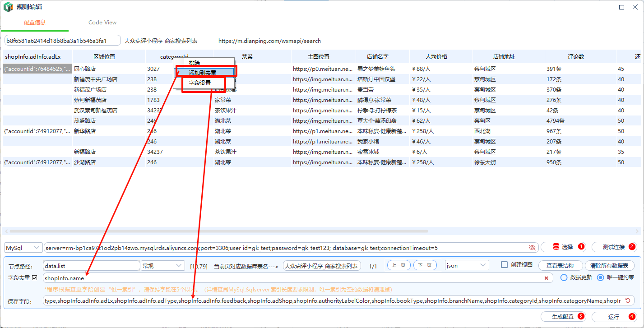Uncheck the 字段去重 checkbox
The image size is (644, 328).
tap(35, 278)
